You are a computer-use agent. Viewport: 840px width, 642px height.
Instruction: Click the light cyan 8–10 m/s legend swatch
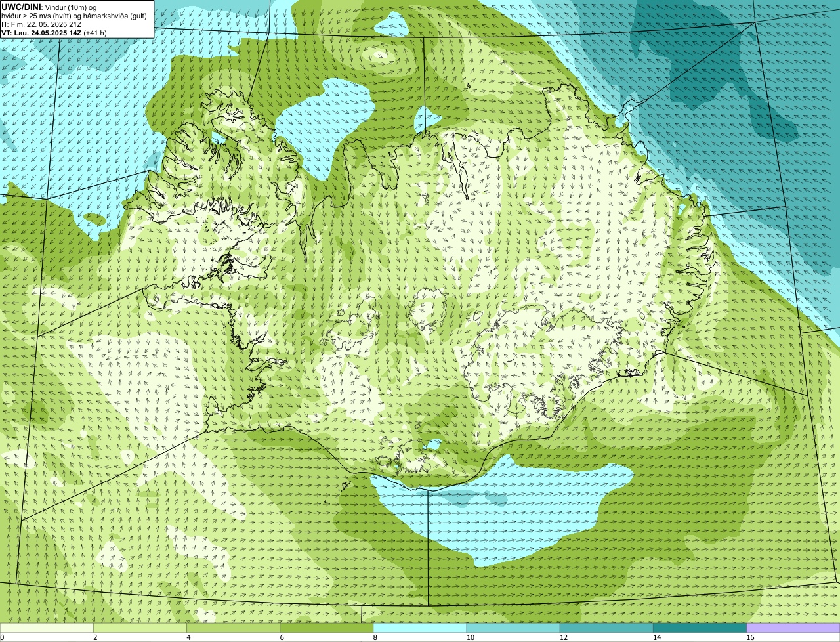pos(420,628)
